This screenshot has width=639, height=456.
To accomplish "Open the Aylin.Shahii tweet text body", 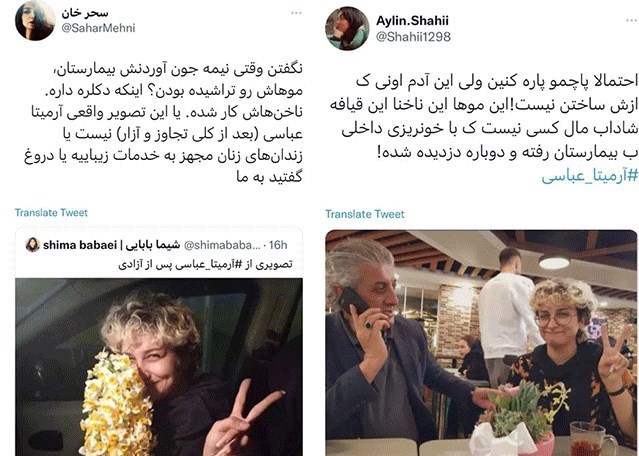I will 483,117.
